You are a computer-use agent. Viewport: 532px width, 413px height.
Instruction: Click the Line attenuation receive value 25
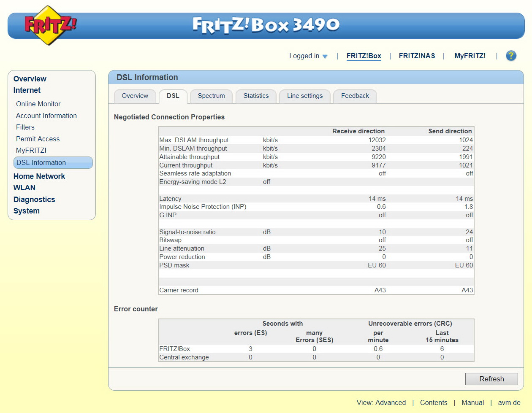point(382,248)
